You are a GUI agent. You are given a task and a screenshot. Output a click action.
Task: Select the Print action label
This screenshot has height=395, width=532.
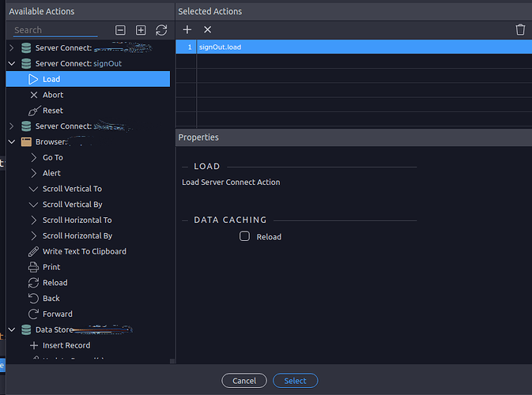pos(51,267)
